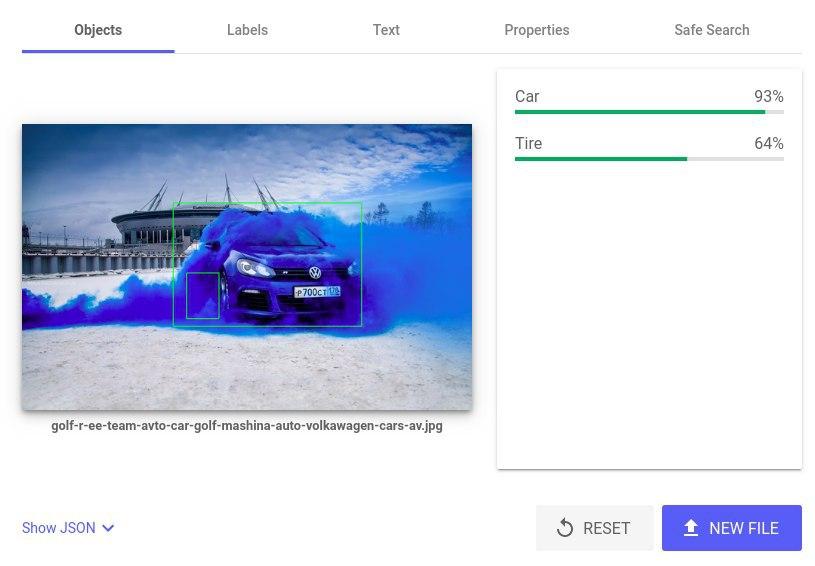Click the reset circular arrow icon
Viewport: 815px width, 566px height.
click(x=564, y=528)
